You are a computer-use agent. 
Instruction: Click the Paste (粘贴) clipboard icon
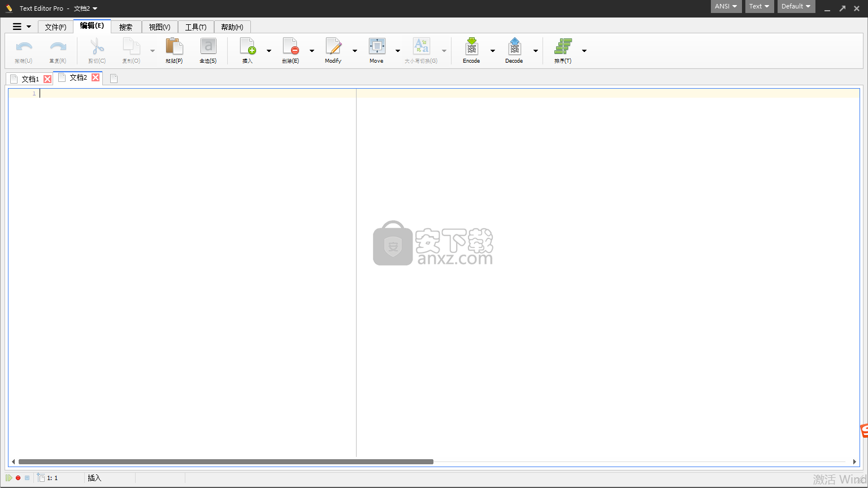(174, 46)
